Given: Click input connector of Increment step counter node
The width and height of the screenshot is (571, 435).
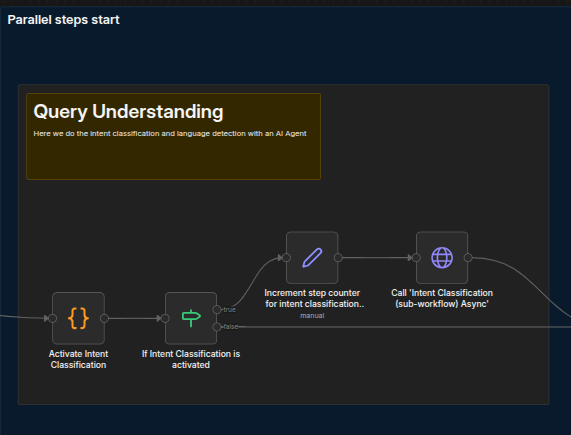Looking at the screenshot, I should click(286, 258).
